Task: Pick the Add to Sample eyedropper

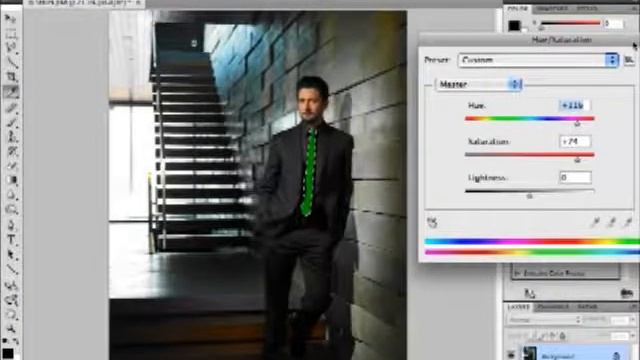Action: pyautogui.click(x=611, y=222)
